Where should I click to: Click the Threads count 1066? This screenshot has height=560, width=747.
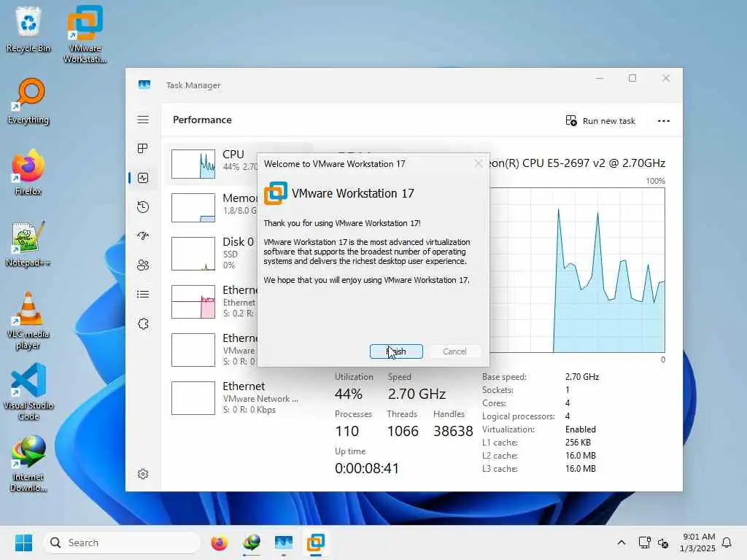(403, 432)
